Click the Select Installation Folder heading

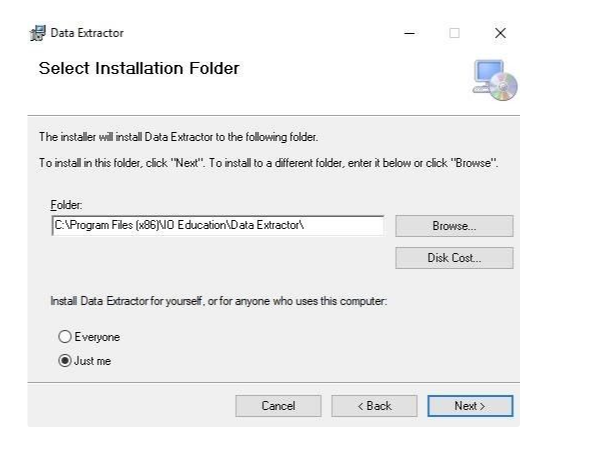pos(139,69)
